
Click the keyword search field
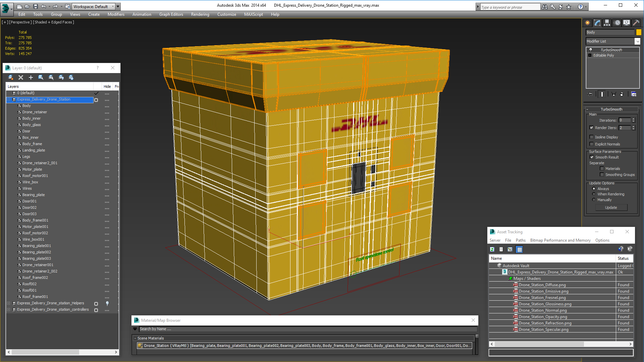coord(510,7)
